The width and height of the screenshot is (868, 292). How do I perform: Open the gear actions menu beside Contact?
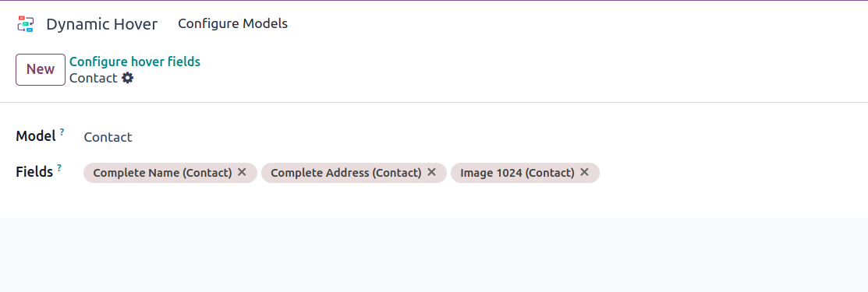pos(128,78)
